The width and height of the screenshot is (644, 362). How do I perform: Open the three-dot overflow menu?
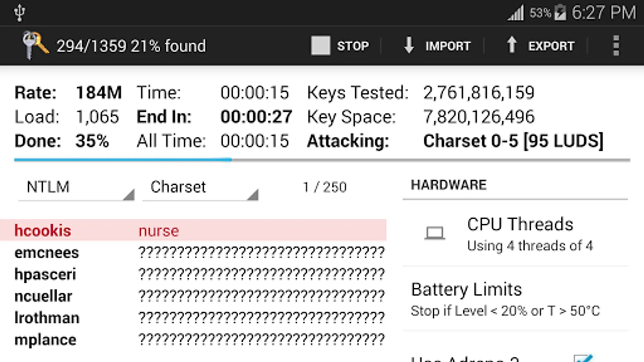click(x=616, y=45)
